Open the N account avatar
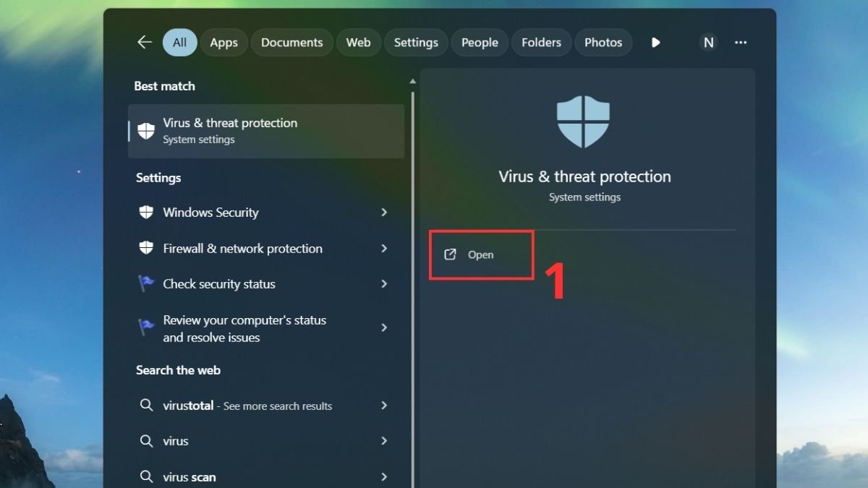Screen dimensions: 868x488 click(708, 43)
